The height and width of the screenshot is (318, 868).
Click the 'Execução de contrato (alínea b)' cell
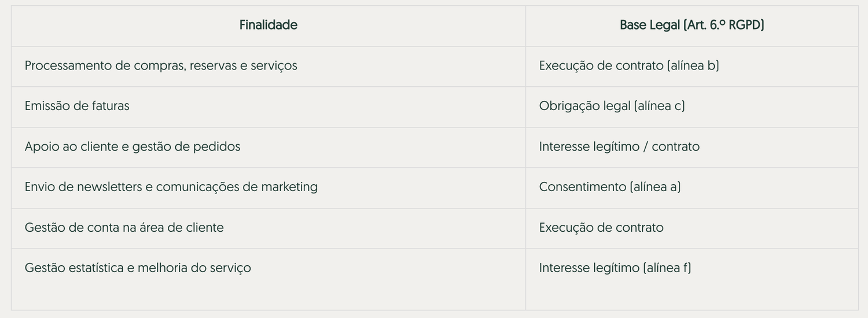tap(629, 66)
